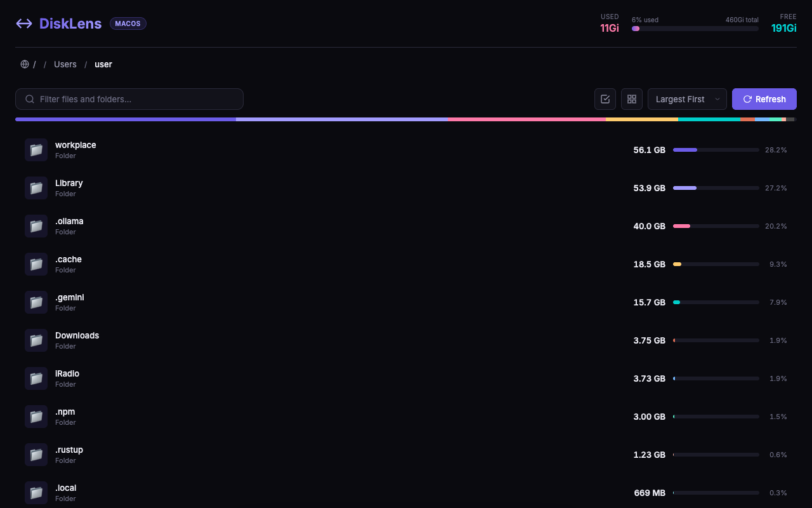Click the Refresh button

point(764,99)
